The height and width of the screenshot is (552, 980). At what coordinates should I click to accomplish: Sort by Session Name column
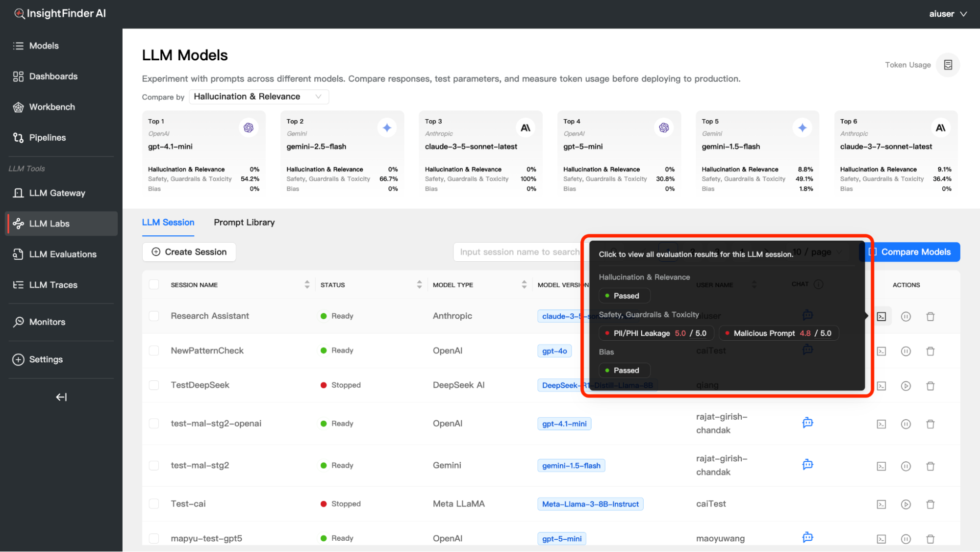307,285
